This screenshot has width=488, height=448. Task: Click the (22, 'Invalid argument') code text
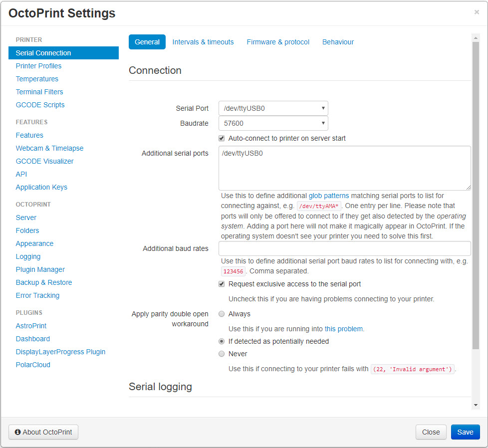tap(412, 369)
